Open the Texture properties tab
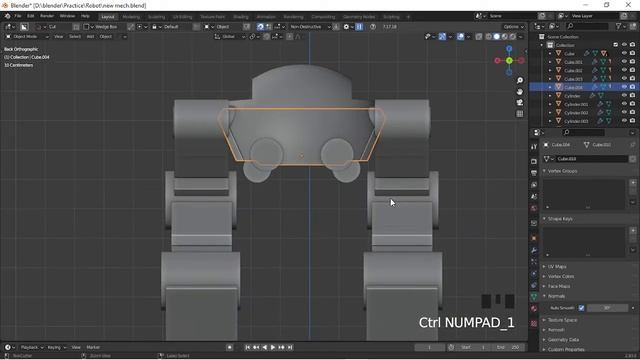Viewport: 640px width, 360px height. 534,323
